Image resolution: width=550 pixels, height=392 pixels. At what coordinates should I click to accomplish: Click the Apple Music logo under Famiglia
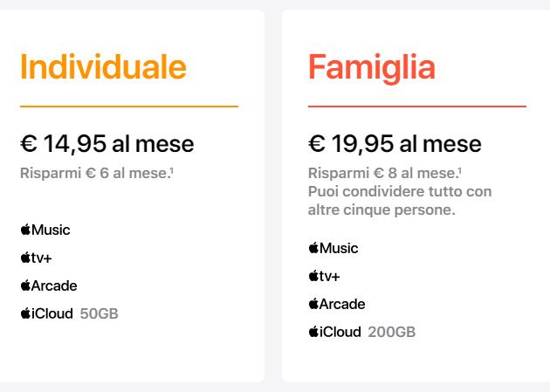[333, 249]
